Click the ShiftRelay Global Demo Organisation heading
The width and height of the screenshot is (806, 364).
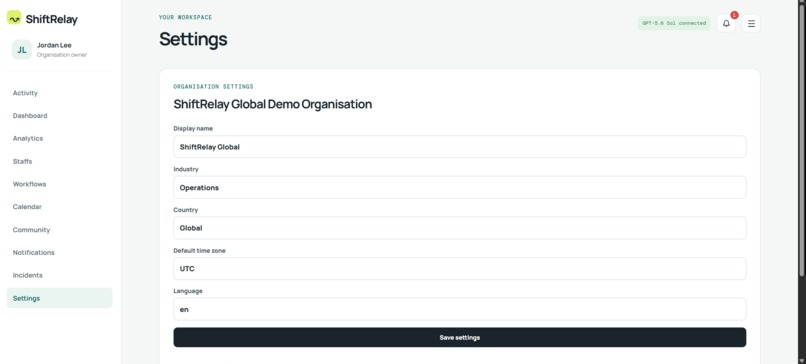click(272, 104)
